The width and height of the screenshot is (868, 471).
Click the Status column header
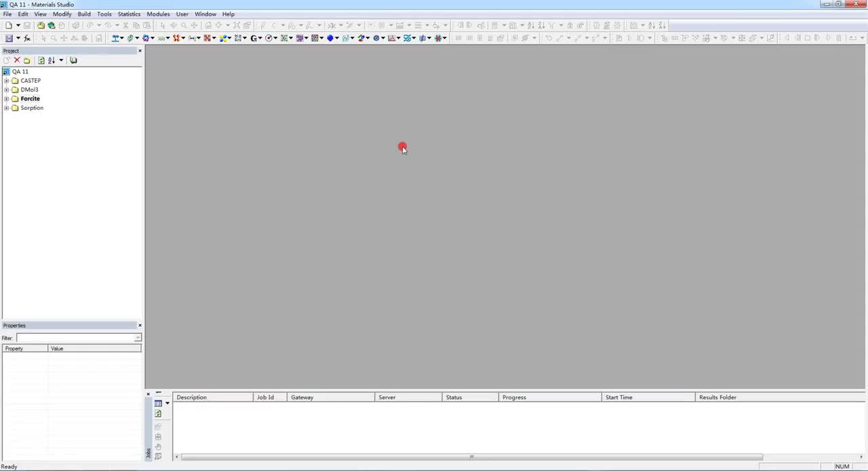(x=471, y=397)
